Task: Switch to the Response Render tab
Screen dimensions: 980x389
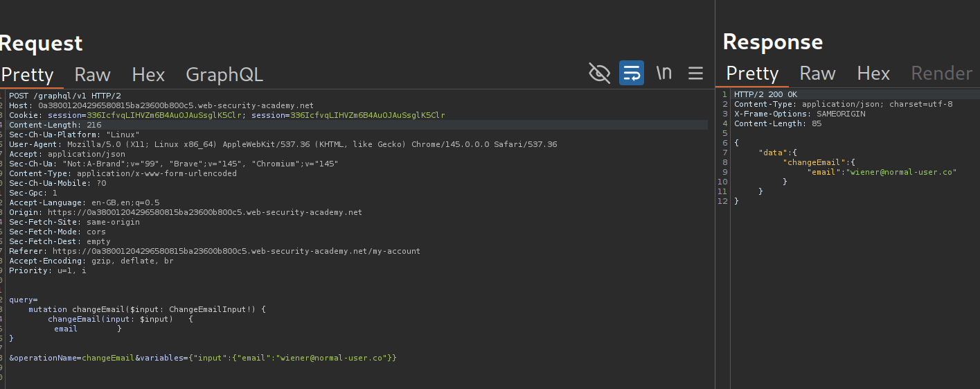Action: [941, 73]
